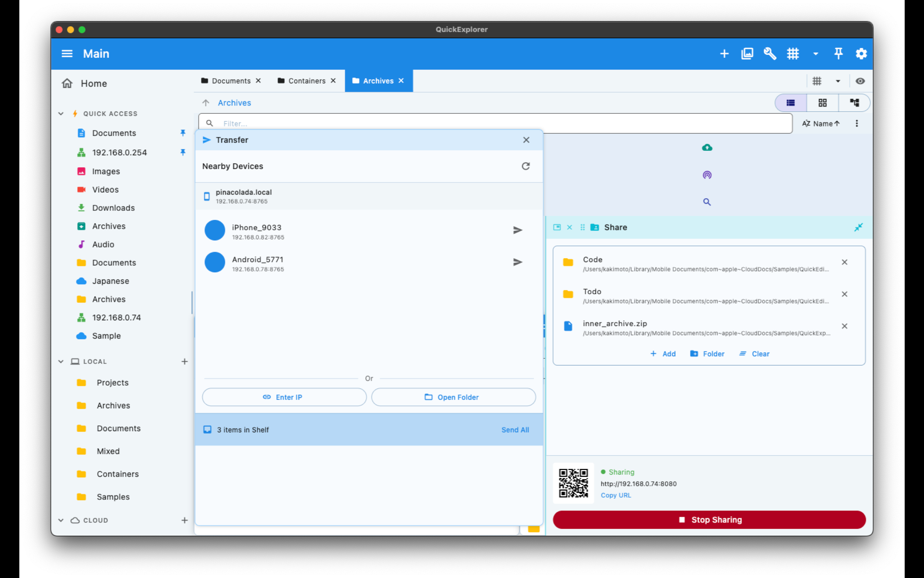The height and width of the screenshot is (578, 924).
Task: Collapse the Quick Access section
Action: click(x=61, y=113)
